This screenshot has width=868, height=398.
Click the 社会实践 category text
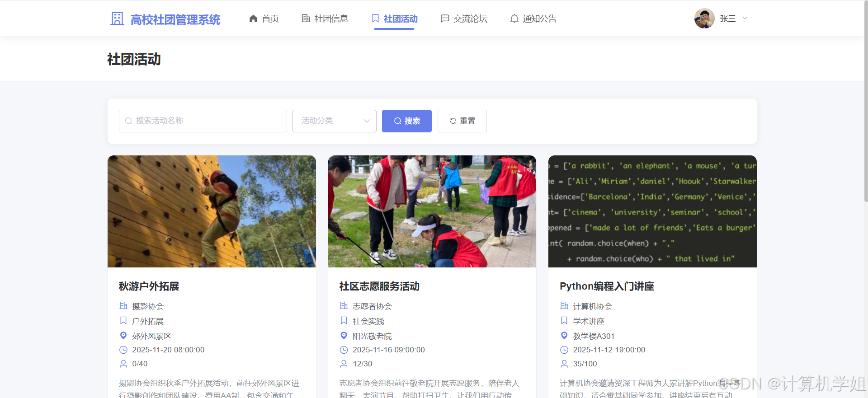point(368,321)
